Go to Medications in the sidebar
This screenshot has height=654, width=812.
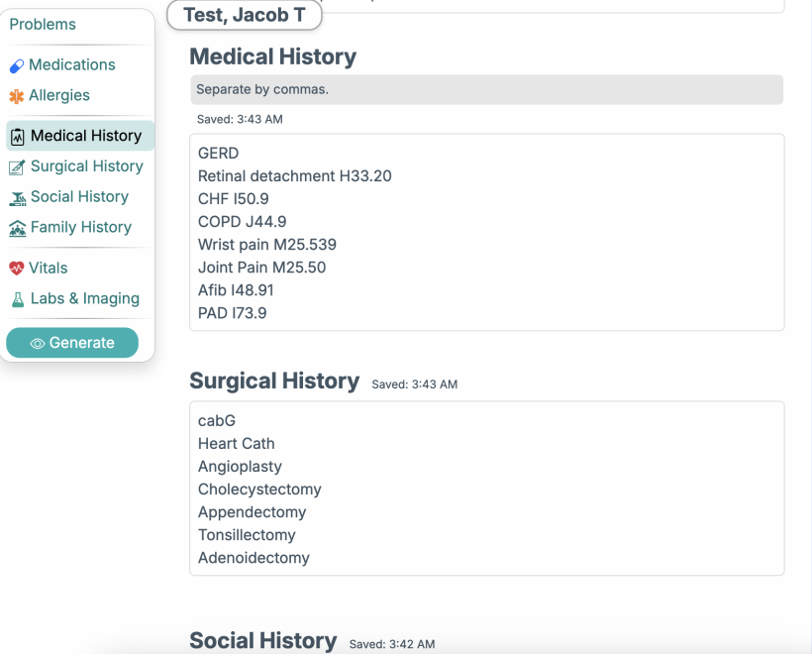pos(71,64)
